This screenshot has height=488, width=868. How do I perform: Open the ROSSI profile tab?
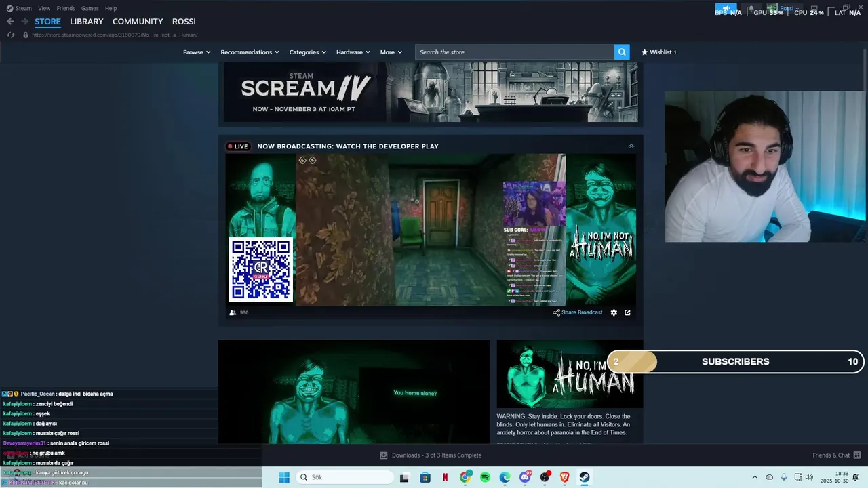point(184,22)
